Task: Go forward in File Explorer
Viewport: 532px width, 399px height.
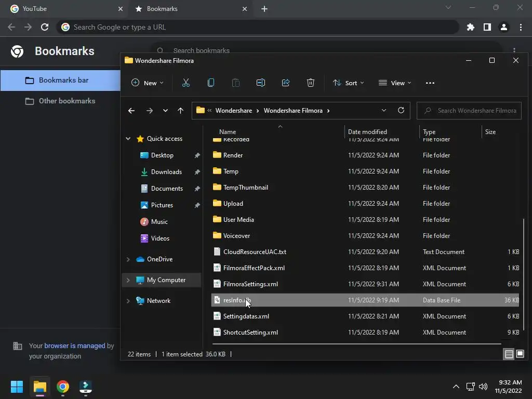Action: point(149,111)
